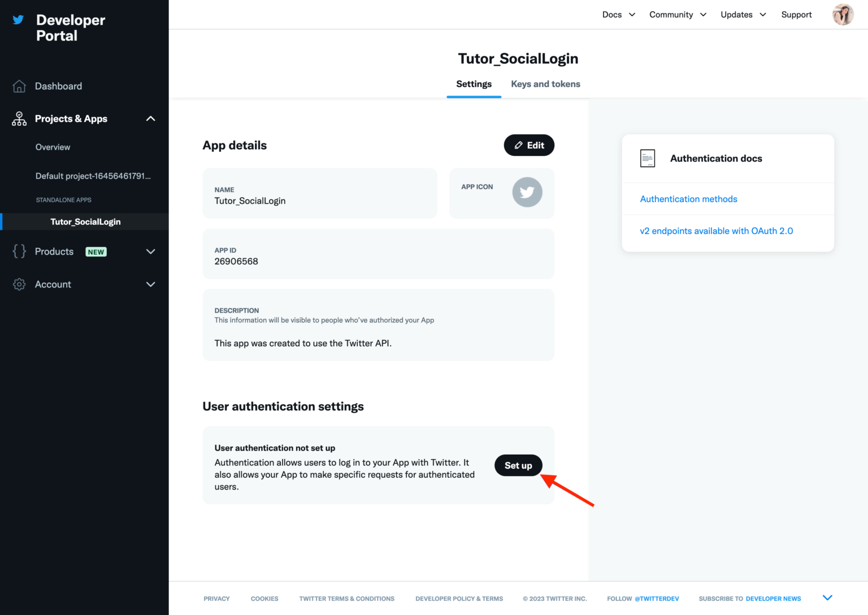
Task: Click your profile avatar picture
Action: coord(843,14)
